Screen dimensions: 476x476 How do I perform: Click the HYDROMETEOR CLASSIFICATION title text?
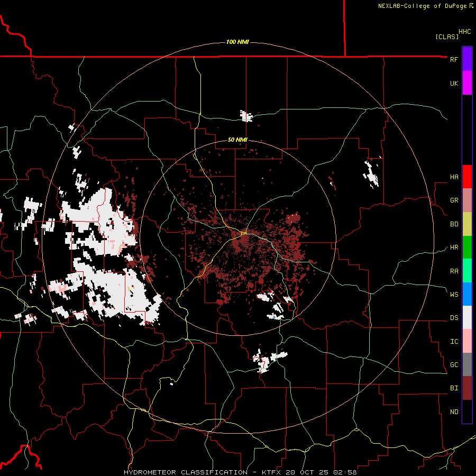(x=186, y=472)
